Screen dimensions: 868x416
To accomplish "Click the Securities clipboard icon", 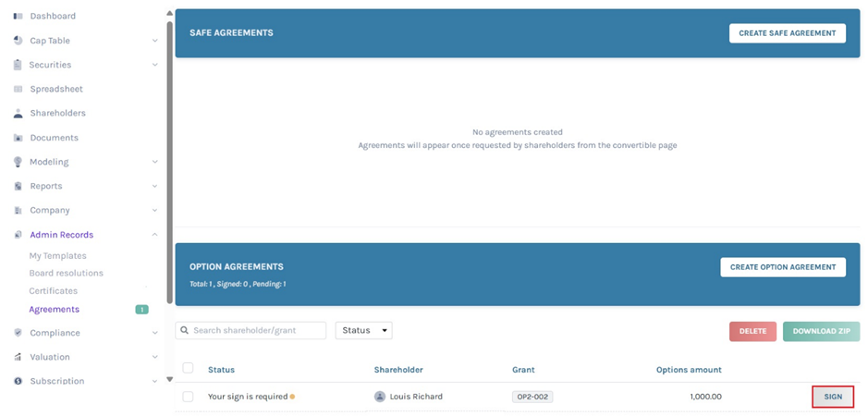I will pyautogui.click(x=18, y=65).
